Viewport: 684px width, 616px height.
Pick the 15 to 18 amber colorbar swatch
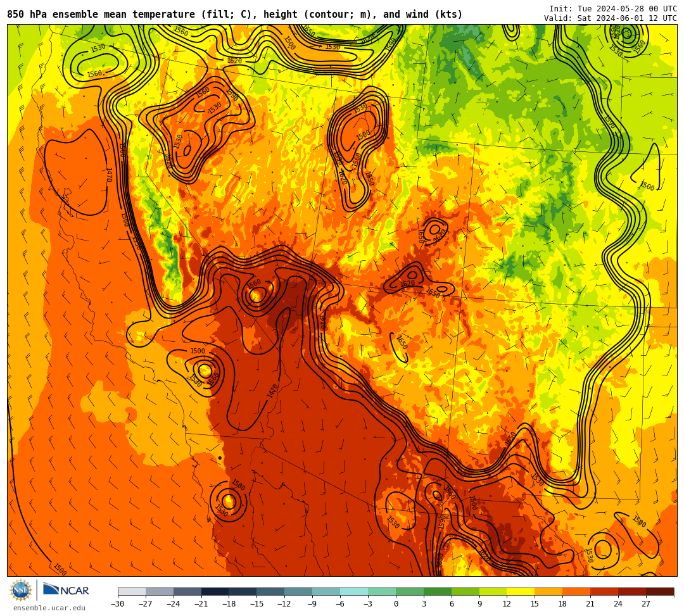tap(548, 591)
